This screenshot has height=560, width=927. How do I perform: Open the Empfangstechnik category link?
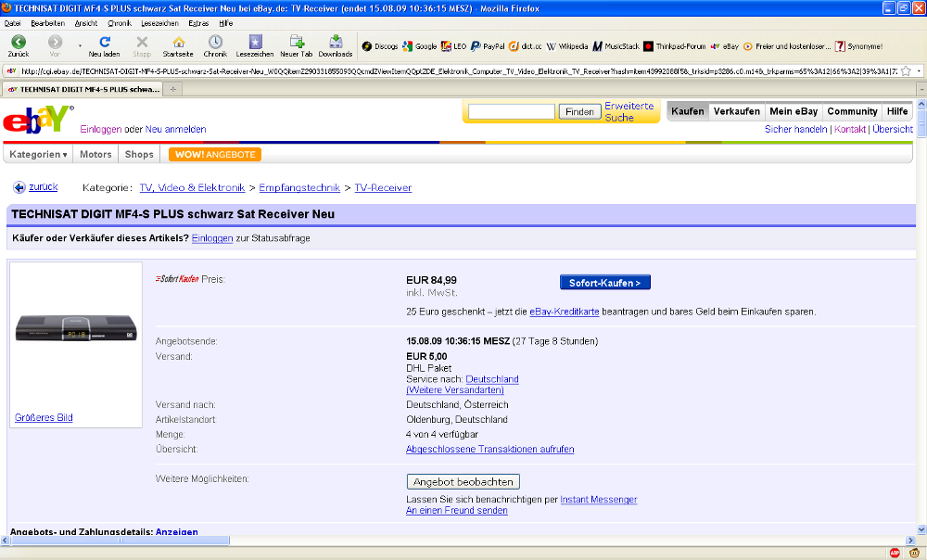[x=299, y=187]
